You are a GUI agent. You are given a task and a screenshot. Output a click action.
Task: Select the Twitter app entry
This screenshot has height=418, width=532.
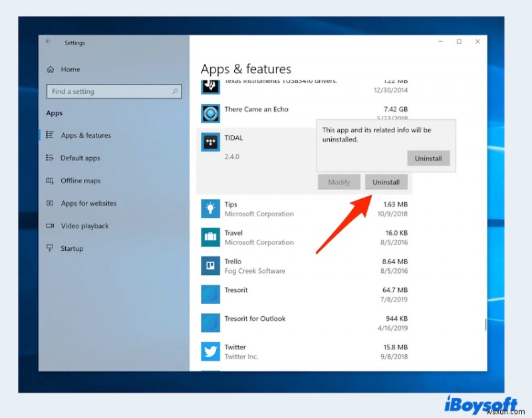305,351
